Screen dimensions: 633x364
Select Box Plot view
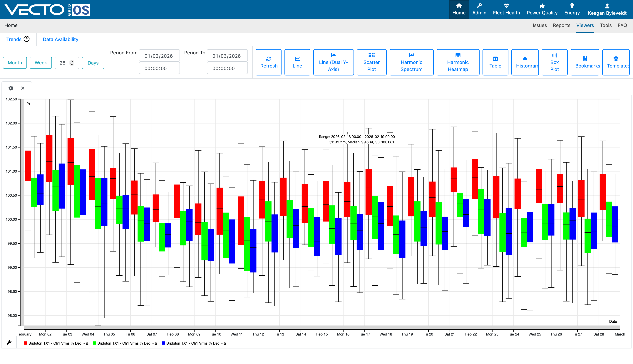[555, 62]
